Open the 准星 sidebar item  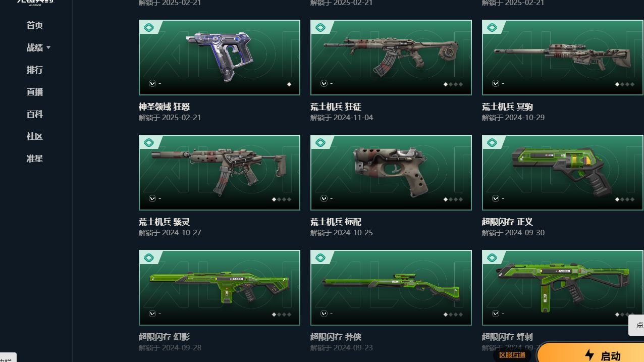click(x=35, y=159)
